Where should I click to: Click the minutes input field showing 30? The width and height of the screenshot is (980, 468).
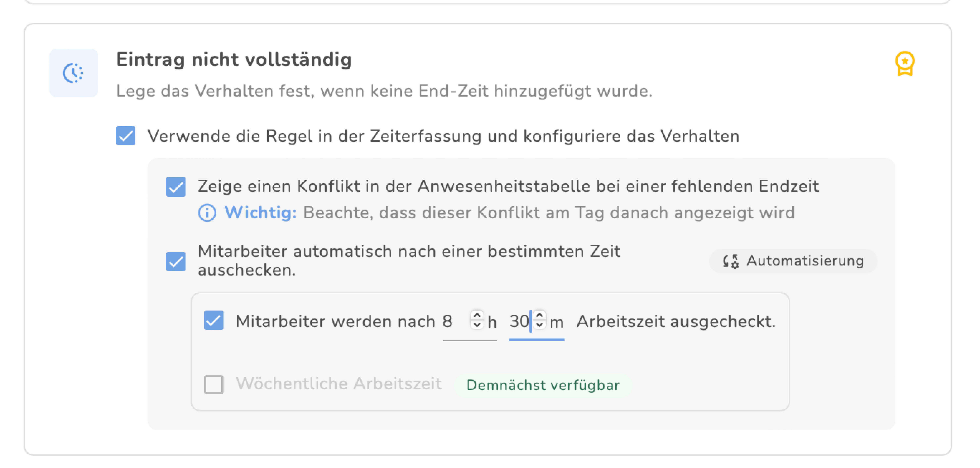519,321
